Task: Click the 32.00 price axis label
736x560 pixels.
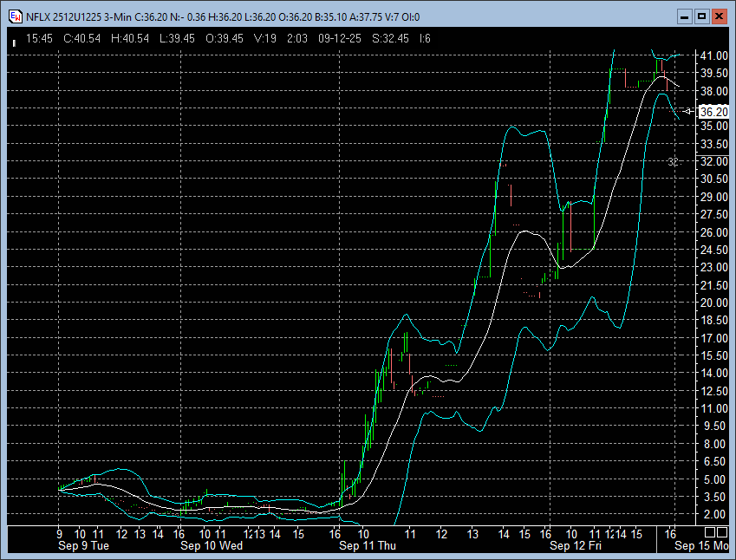Action: (714, 161)
